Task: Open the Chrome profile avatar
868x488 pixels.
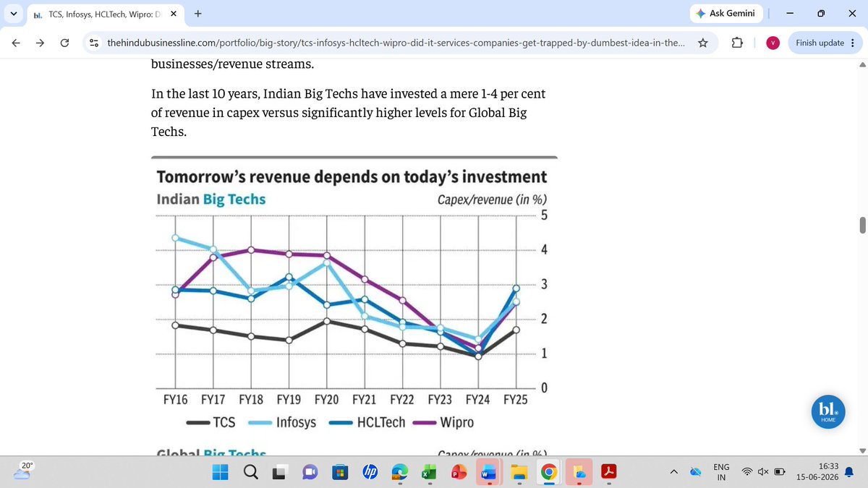Action: point(773,43)
